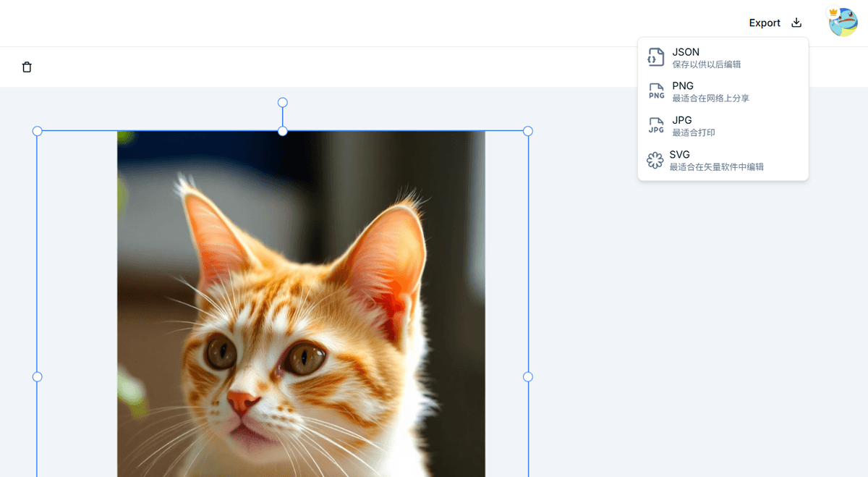This screenshot has width=868, height=477.
Task: Click the top-left corner resize handle
Action: pos(38,131)
